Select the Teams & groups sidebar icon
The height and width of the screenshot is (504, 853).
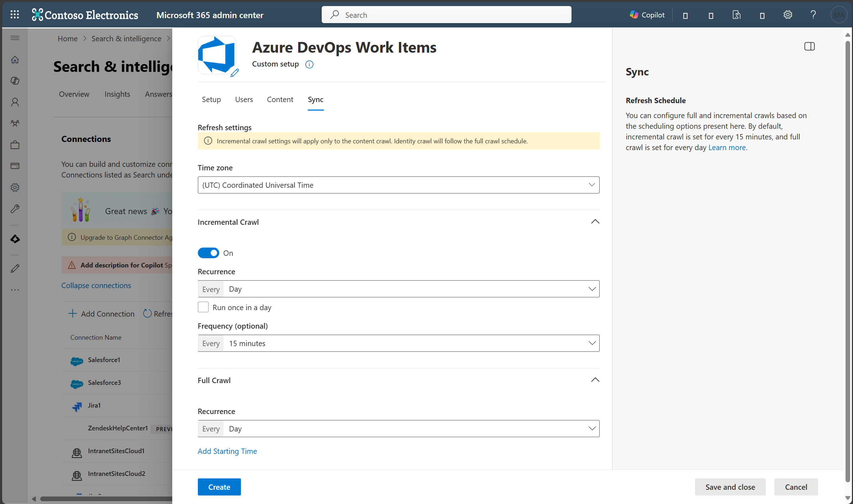click(15, 123)
